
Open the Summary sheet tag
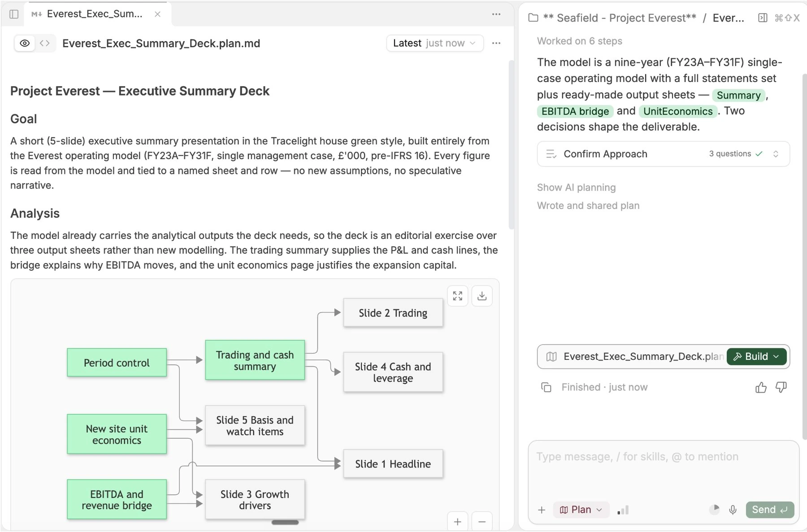click(738, 95)
